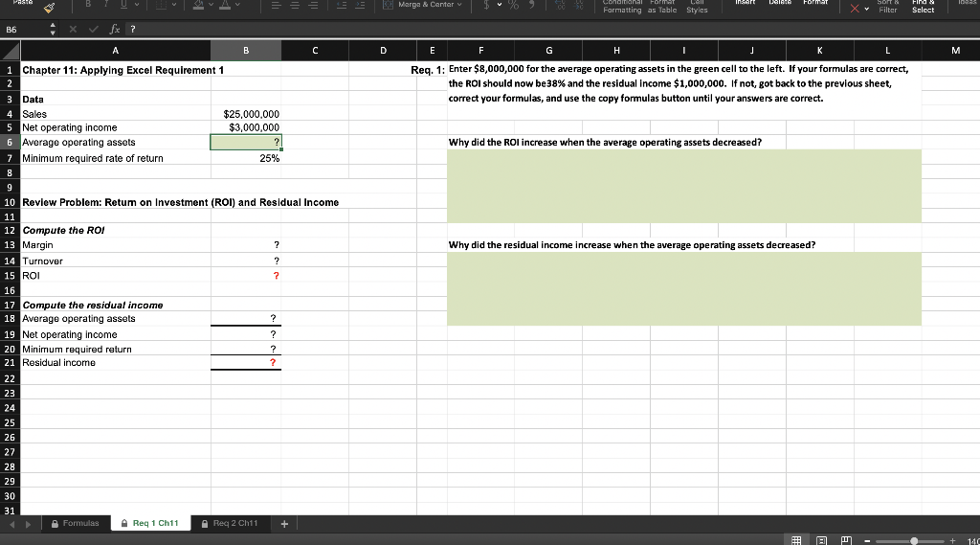Screen dimensions: 980x545
Task: Open Cell Styles
Action: click(x=697, y=7)
